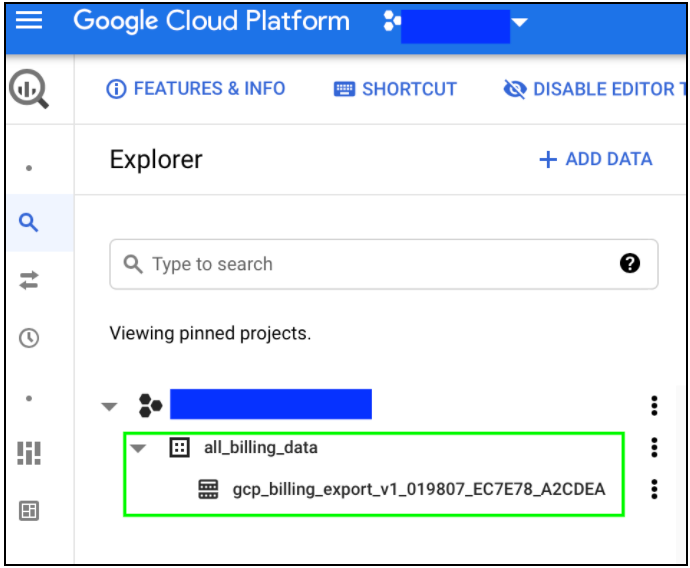The width and height of the screenshot is (690, 568).
Task: Open SQL workspace search icon in sidebar
Action: 29,223
